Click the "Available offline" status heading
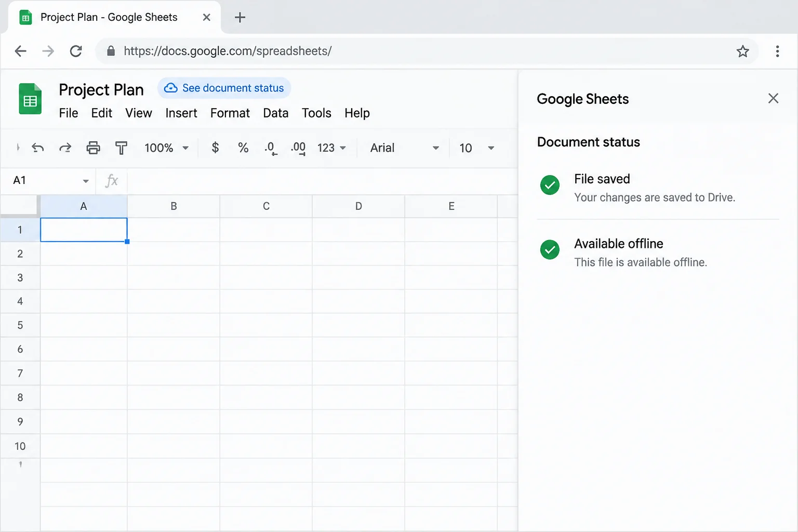798x532 pixels. [x=619, y=244]
